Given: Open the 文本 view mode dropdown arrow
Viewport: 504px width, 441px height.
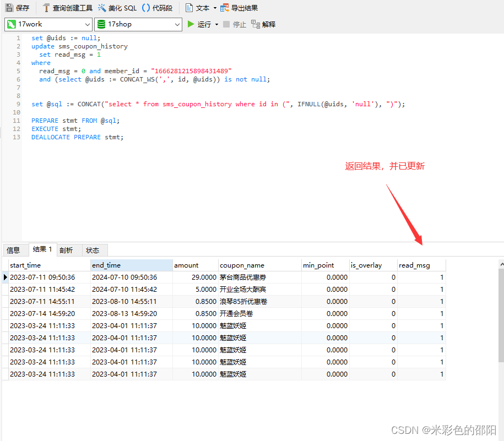Looking at the screenshot, I should (x=215, y=8).
